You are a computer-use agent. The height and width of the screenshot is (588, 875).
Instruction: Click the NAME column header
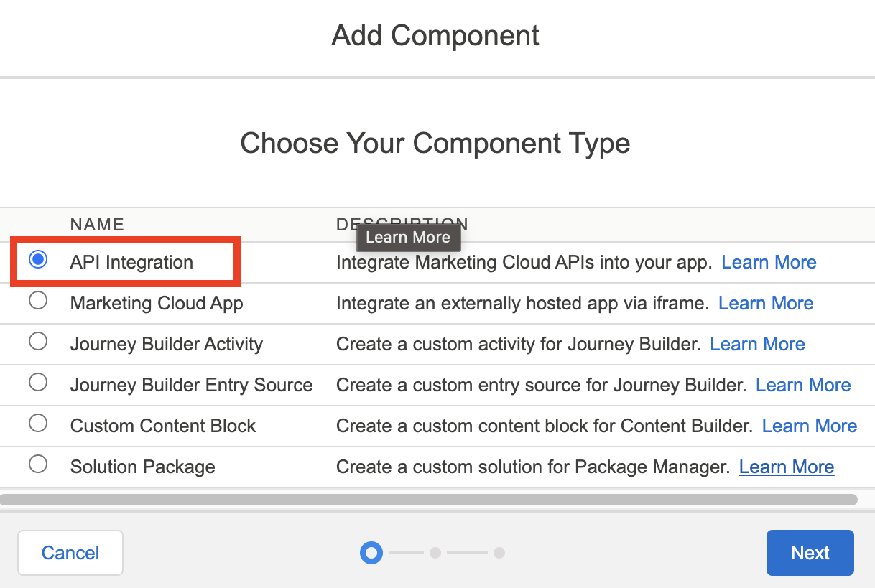(97, 225)
